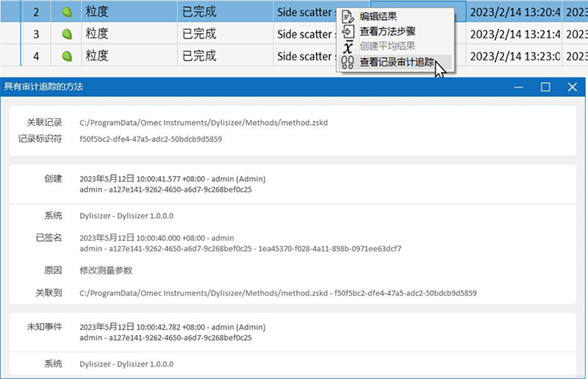Select 编辑结果 in the context menu
This screenshot has height=379, width=588.
378,16
